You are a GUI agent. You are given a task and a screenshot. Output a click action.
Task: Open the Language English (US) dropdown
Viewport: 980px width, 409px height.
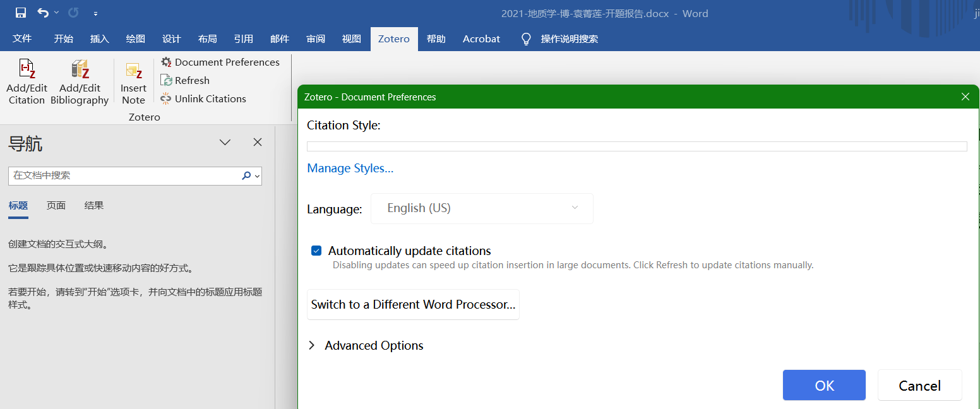(482, 208)
